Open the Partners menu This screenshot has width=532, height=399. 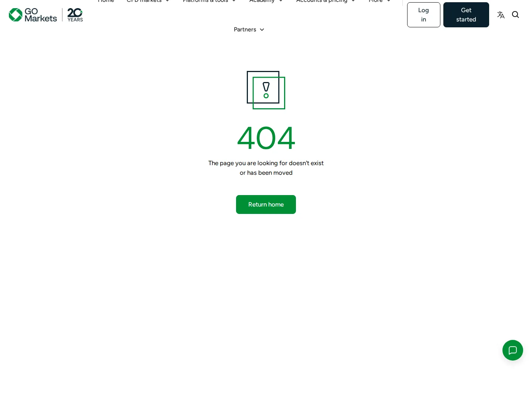click(x=249, y=30)
